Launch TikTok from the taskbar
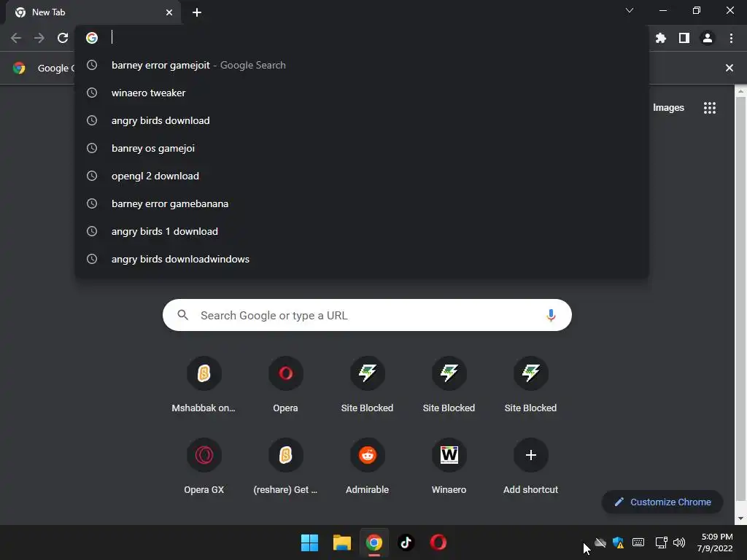This screenshot has width=747, height=560. (x=406, y=542)
